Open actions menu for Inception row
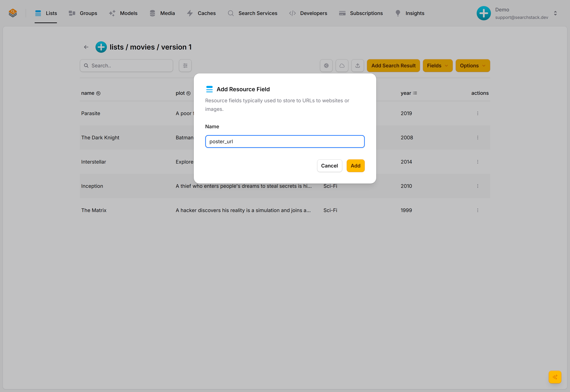 click(x=478, y=186)
